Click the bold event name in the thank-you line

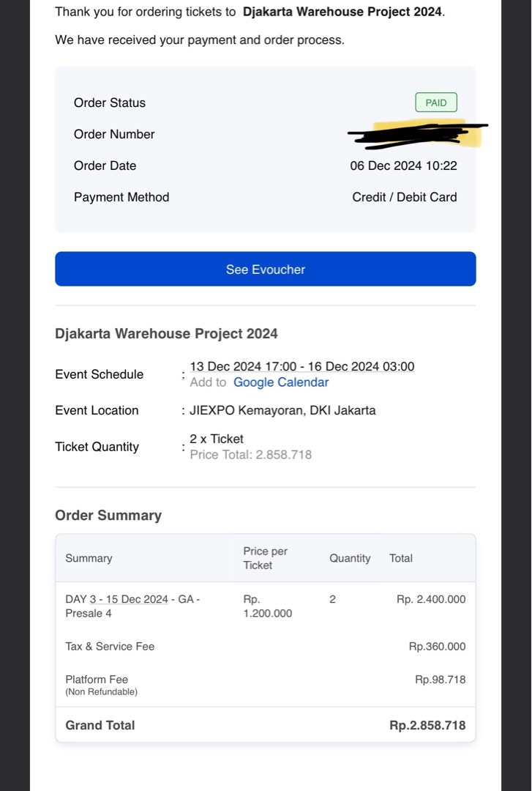[342, 12]
